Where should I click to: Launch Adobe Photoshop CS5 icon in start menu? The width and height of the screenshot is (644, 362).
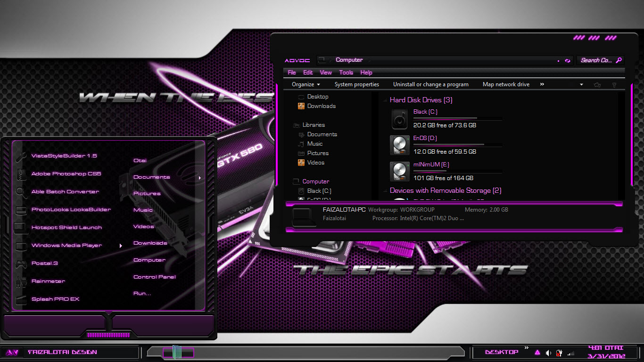pos(21,174)
